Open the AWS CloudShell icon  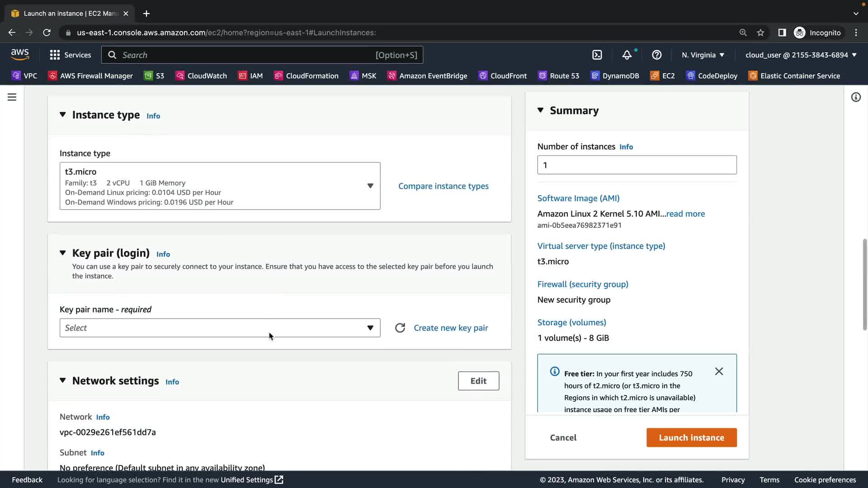(597, 55)
